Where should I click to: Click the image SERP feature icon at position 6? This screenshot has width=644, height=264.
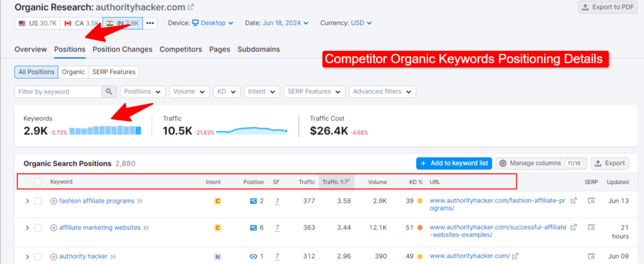(253, 228)
